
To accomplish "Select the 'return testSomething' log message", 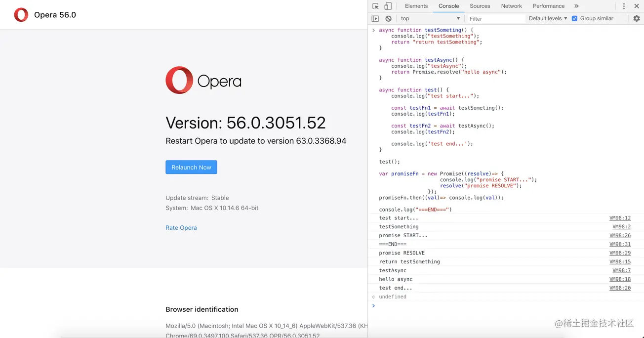I will point(409,262).
